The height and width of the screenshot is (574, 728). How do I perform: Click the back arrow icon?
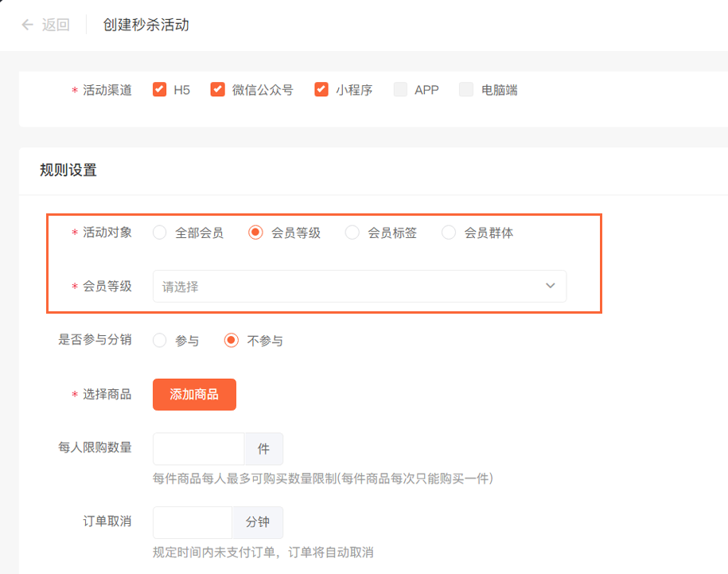click(x=28, y=25)
